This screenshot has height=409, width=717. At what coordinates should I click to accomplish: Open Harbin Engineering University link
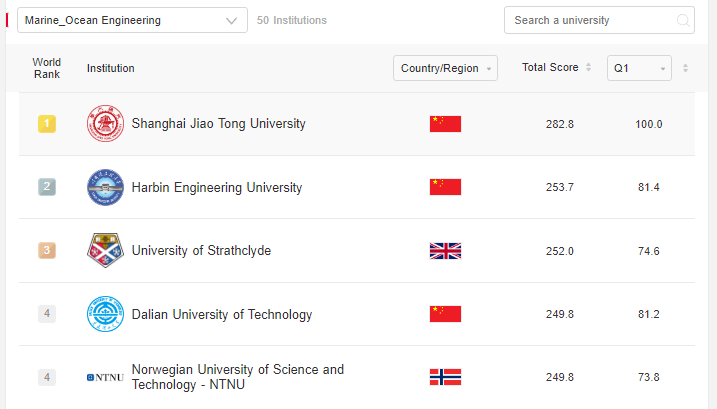point(217,187)
